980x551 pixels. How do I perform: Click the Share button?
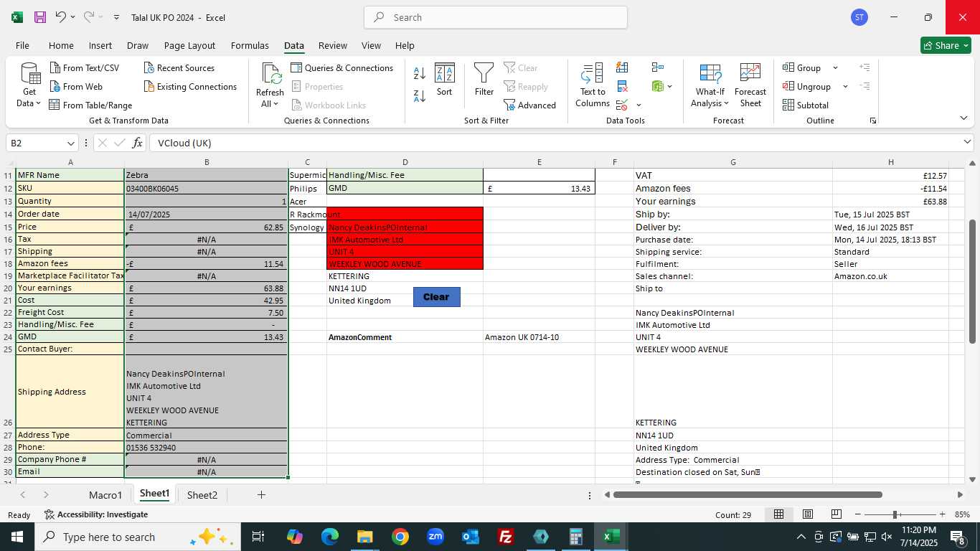[x=946, y=45]
